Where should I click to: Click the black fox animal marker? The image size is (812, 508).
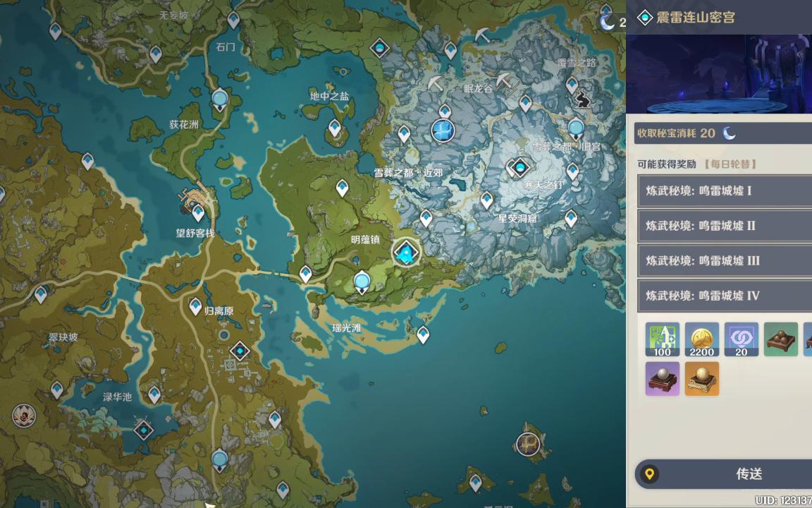(584, 99)
